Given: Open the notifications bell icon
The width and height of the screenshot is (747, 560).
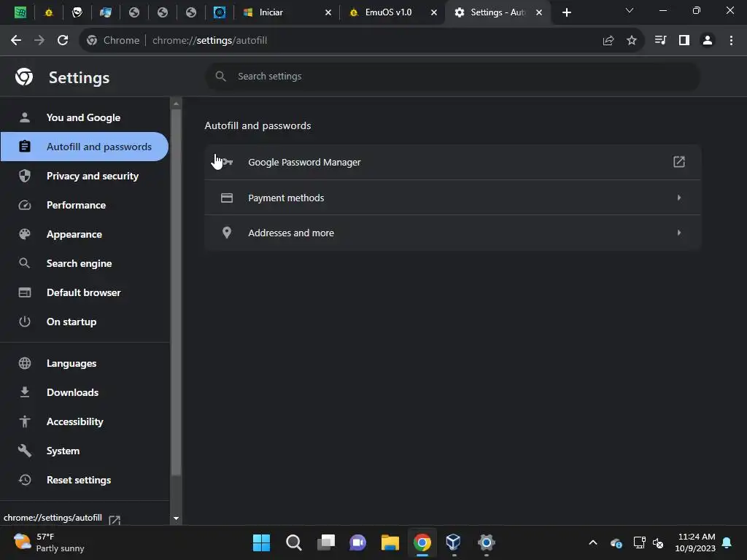Looking at the screenshot, I should [x=727, y=542].
